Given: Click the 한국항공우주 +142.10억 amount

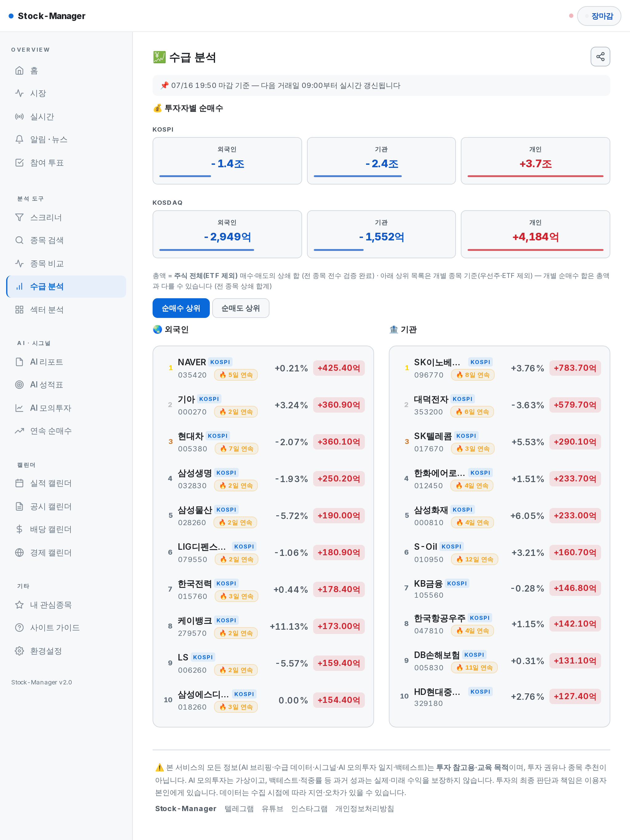Looking at the screenshot, I should pos(575,624).
